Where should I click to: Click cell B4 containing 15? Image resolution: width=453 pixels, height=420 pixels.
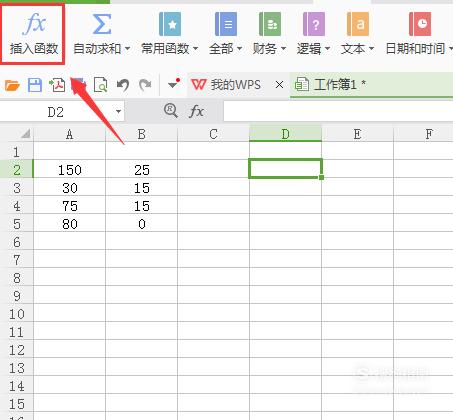(141, 206)
